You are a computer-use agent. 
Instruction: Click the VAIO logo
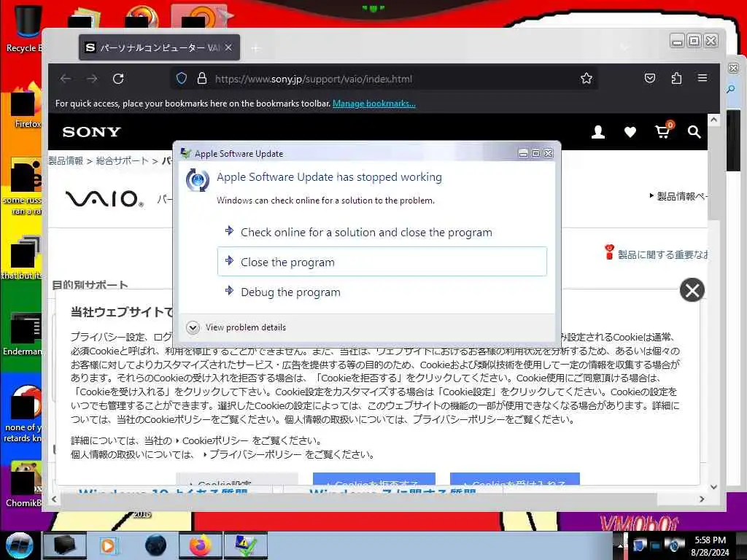104,198
